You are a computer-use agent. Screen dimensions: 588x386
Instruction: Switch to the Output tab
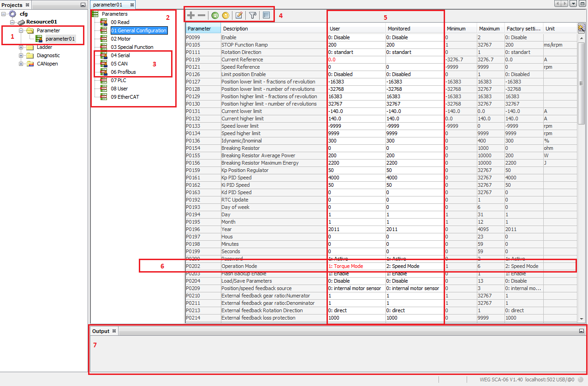click(x=100, y=331)
